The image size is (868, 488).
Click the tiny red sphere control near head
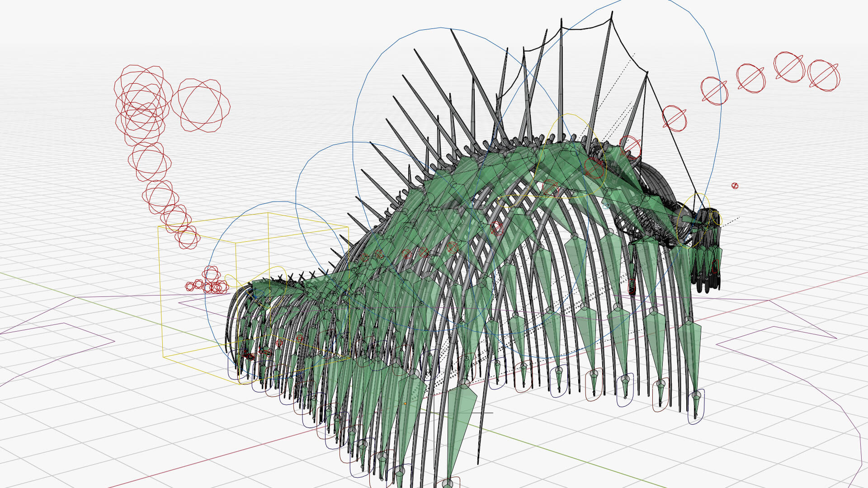735,186
